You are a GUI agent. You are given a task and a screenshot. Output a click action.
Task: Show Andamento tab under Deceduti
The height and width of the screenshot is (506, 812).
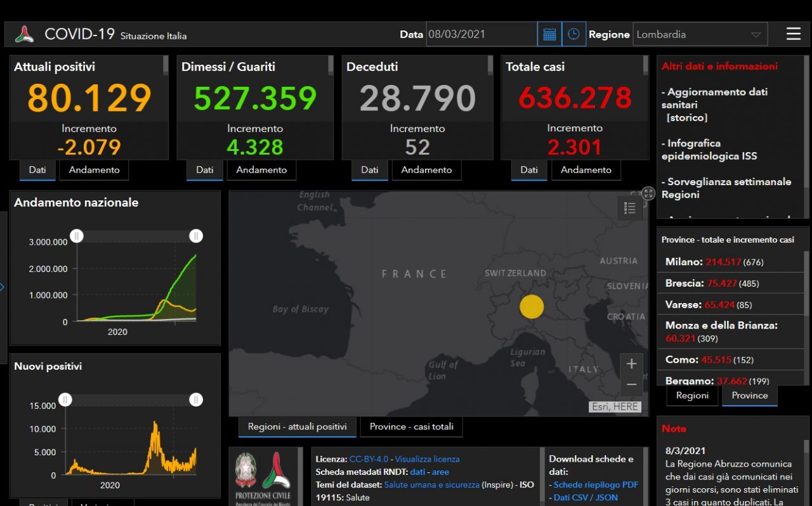[426, 170]
